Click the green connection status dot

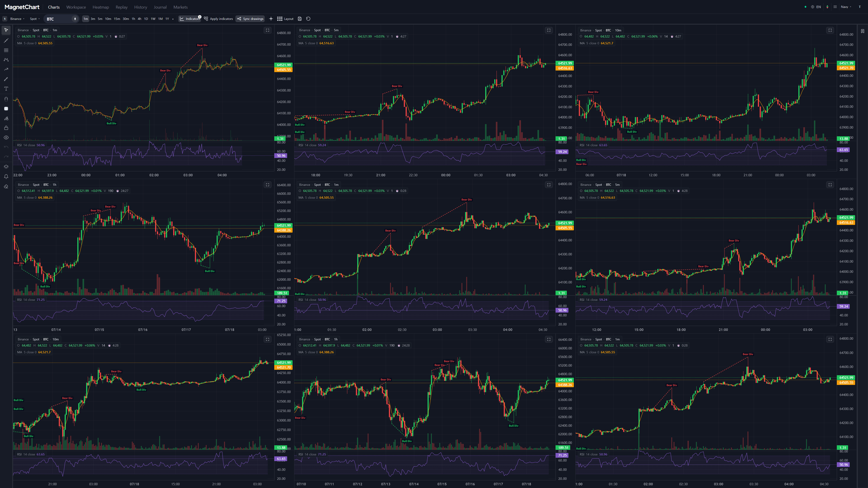[806, 7]
